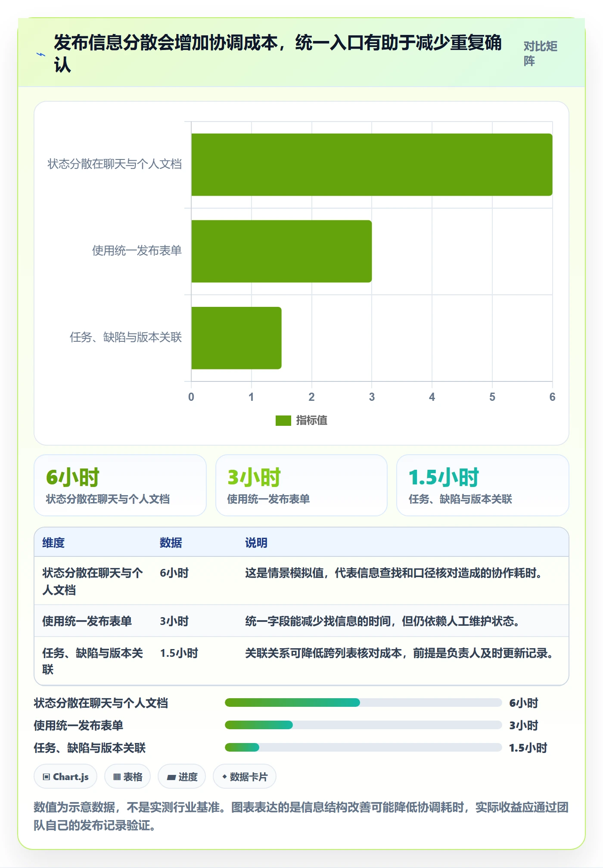Screen dimensions: 603x868
Task: Click x-axis tick label 3
Action: coord(372,397)
